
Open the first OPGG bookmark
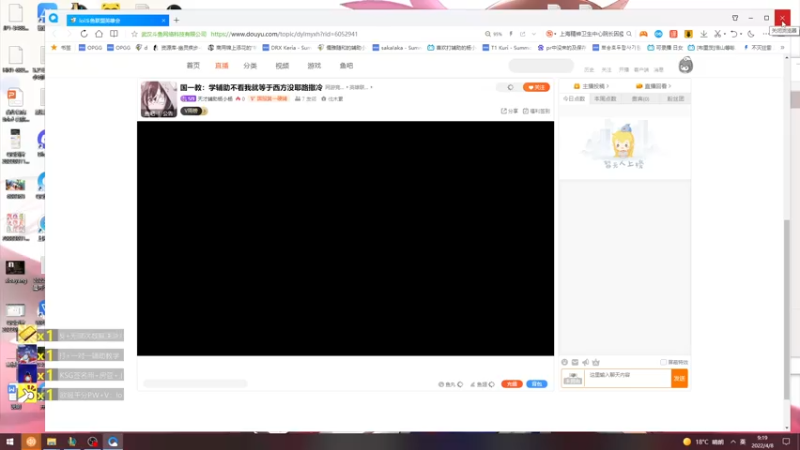(x=90, y=47)
